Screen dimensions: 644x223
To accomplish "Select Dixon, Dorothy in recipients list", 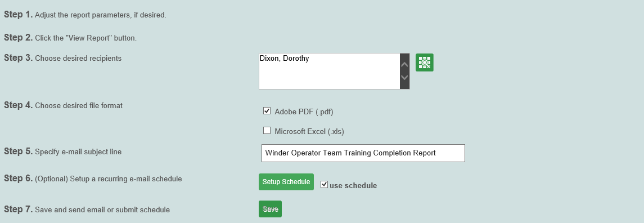I will point(284,59).
